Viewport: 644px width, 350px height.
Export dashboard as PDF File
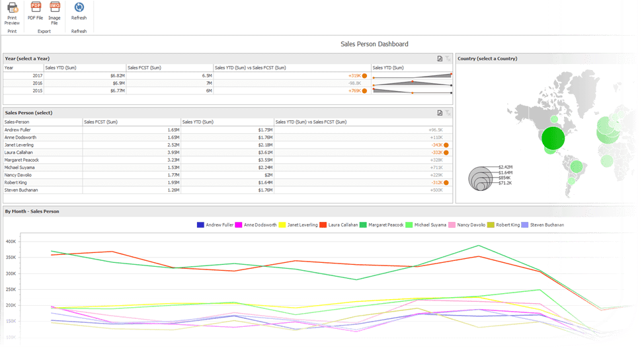(x=35, y=11)
